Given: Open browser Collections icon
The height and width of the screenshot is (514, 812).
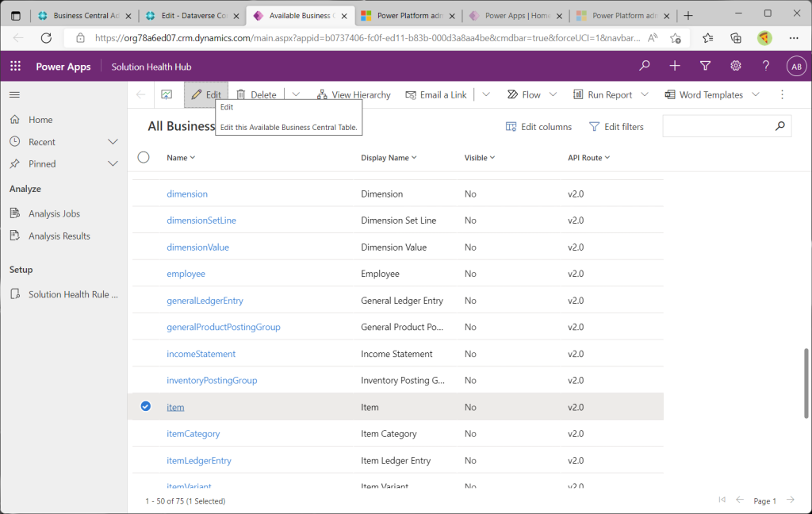Looking at the screenshot, I should [735, 38].
